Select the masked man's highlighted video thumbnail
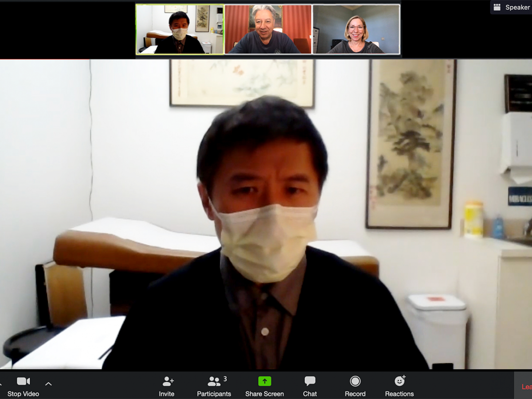 (180, 29)
